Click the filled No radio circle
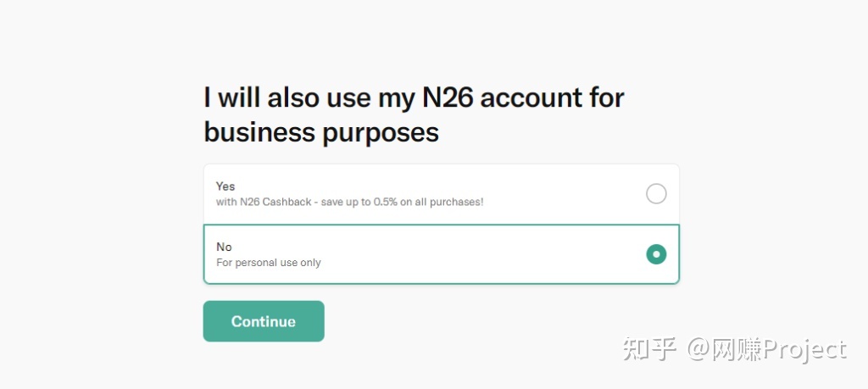 [656, 254]
